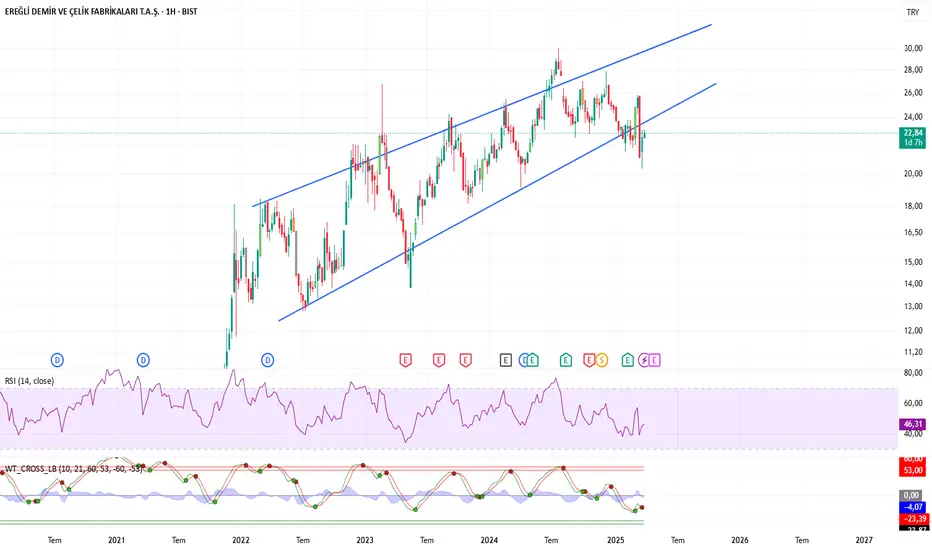
Task: Open the black earnings E marker
Action: 505,360
